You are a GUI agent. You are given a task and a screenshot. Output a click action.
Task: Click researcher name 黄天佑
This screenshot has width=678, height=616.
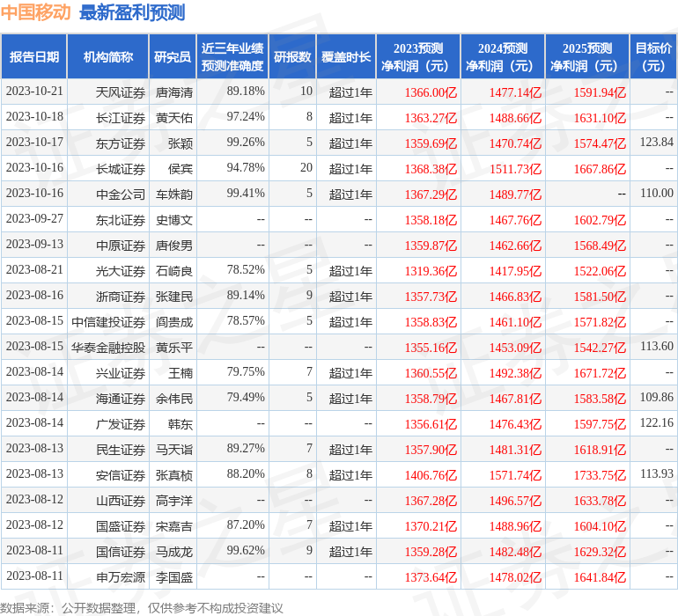pos(173,118)
